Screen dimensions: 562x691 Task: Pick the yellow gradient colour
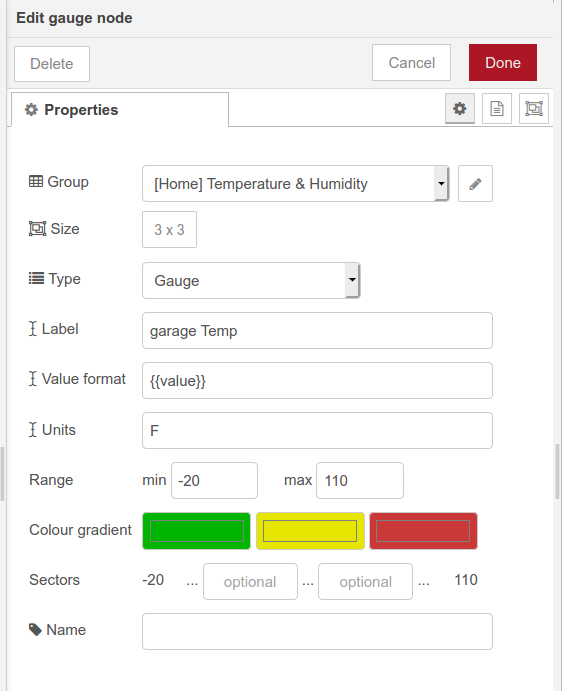tap(310, 531)
